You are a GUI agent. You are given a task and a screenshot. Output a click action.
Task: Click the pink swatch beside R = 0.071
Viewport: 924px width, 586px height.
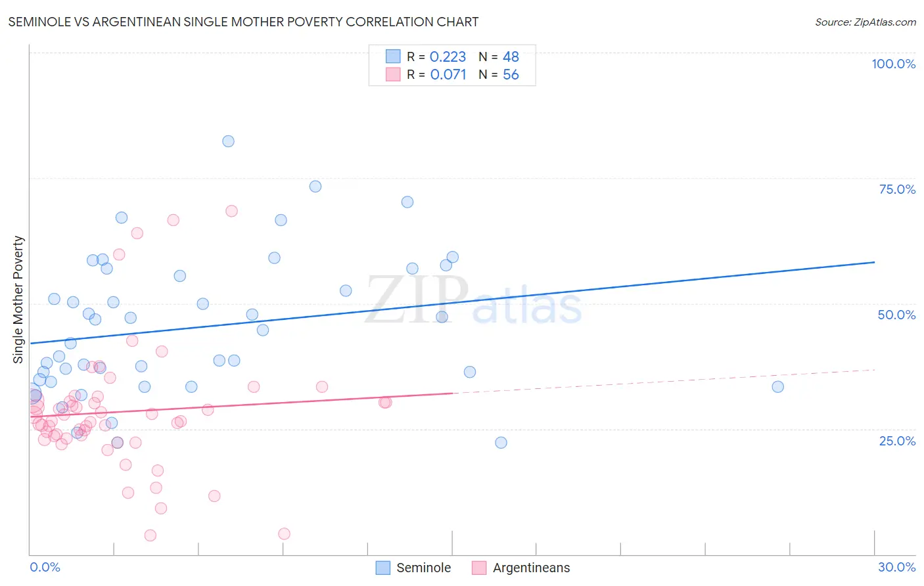click(x=393, y=74)
